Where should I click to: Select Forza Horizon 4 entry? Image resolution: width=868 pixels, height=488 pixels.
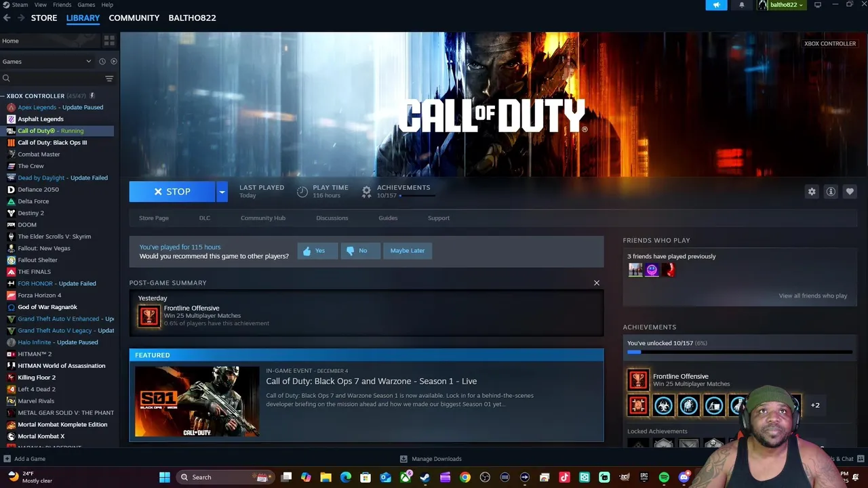tap(39, 295)
